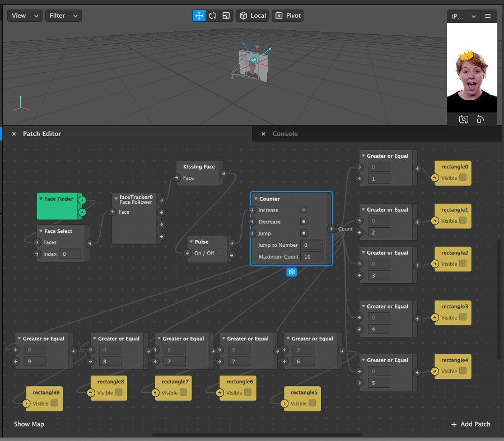Image resolution: width=504 pixels, height=441 pixels.
Task: Open the simulator hamburger menu
Action: coord(488,16)
